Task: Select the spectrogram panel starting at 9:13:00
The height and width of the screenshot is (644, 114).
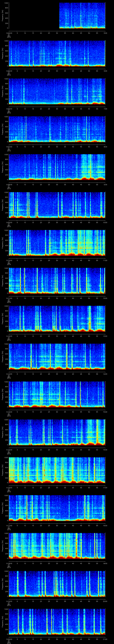Action: 57,356
